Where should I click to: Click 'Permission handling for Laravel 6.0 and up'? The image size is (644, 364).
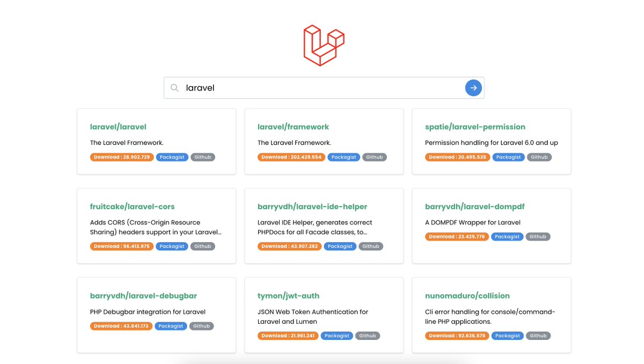click(x=492, y=143)
